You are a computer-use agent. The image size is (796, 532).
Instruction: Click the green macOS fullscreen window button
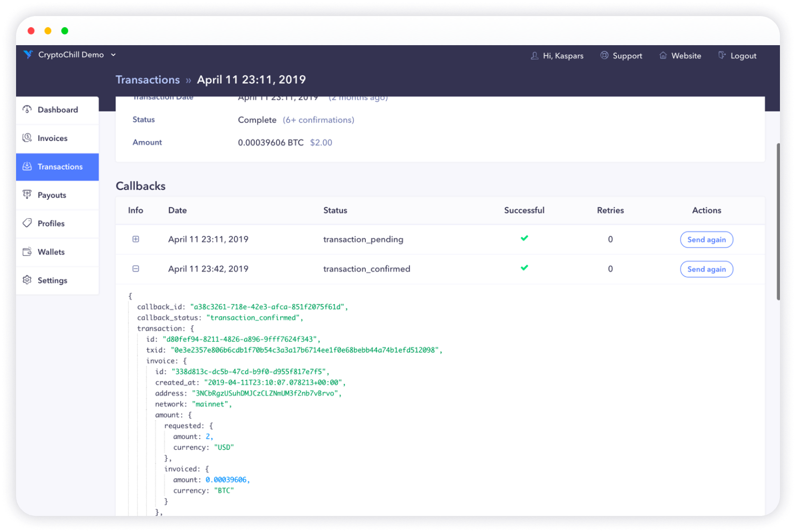65,31
